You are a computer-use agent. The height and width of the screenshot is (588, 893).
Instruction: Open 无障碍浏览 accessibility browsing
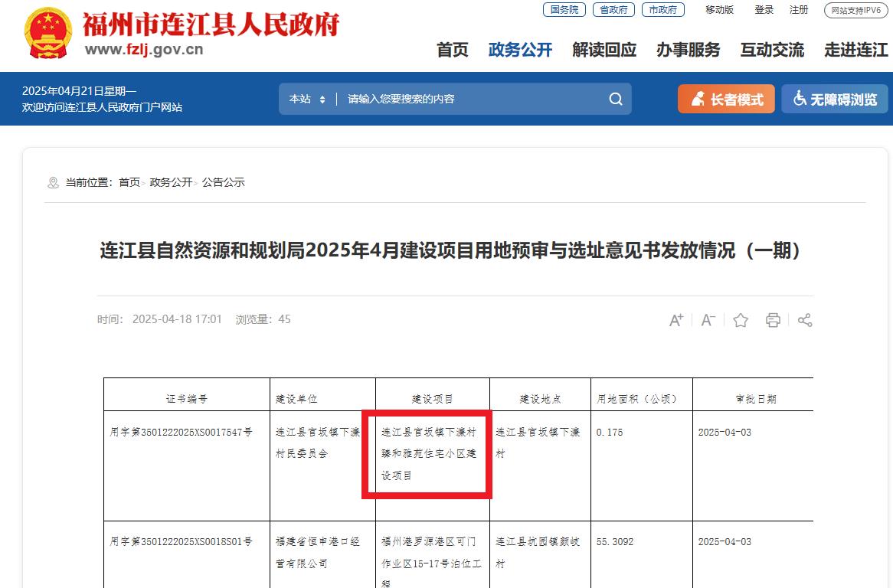click(x=835, y=99)
